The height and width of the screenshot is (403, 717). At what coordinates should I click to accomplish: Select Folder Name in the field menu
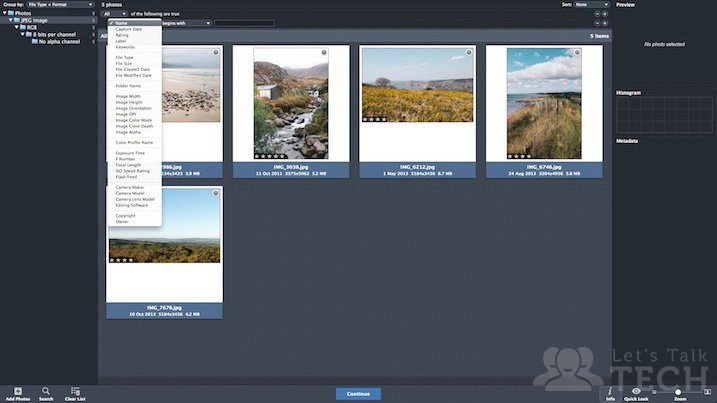(x=134, y=86)
